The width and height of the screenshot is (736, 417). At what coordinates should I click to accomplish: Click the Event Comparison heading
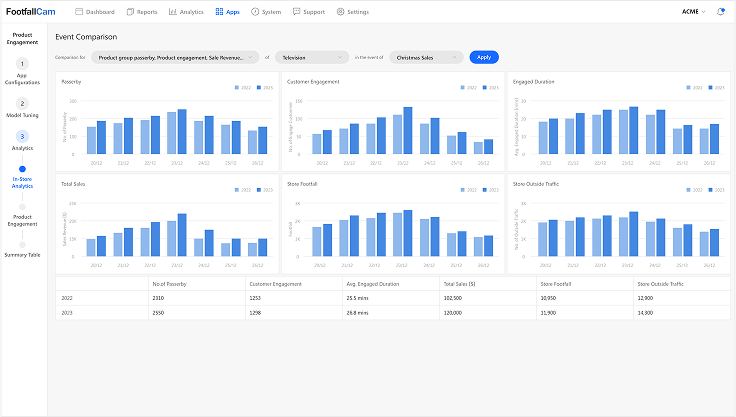pyautogui.click(x=86, y=37)
